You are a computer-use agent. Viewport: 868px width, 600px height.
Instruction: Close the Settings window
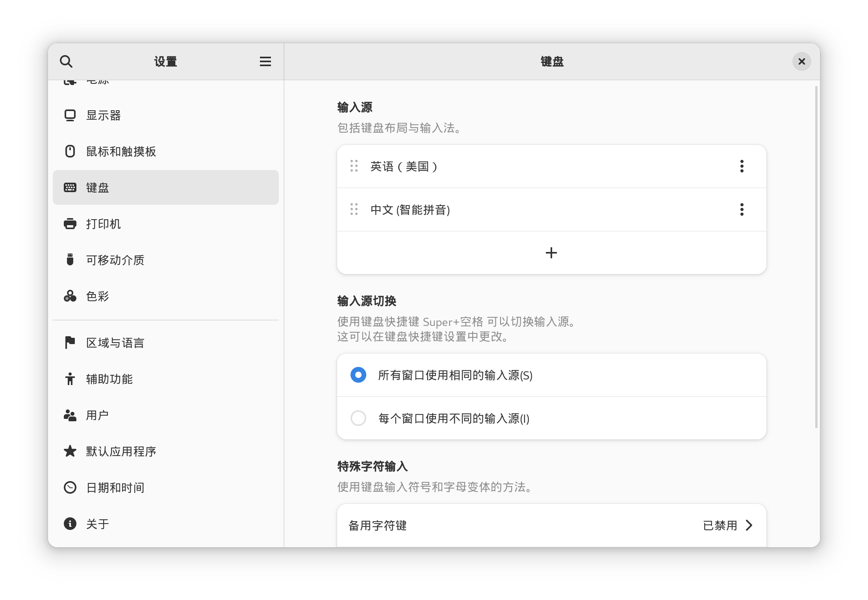point(801,61)
